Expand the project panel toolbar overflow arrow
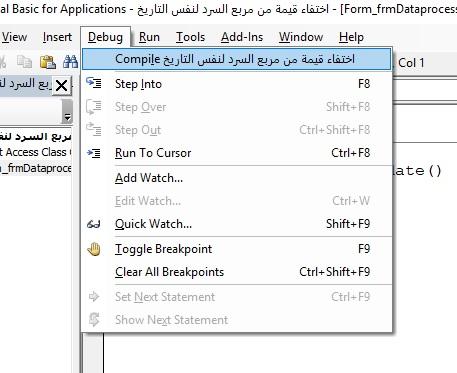The height and width of the screenshot is (373, 457). [x=67, y=111]
